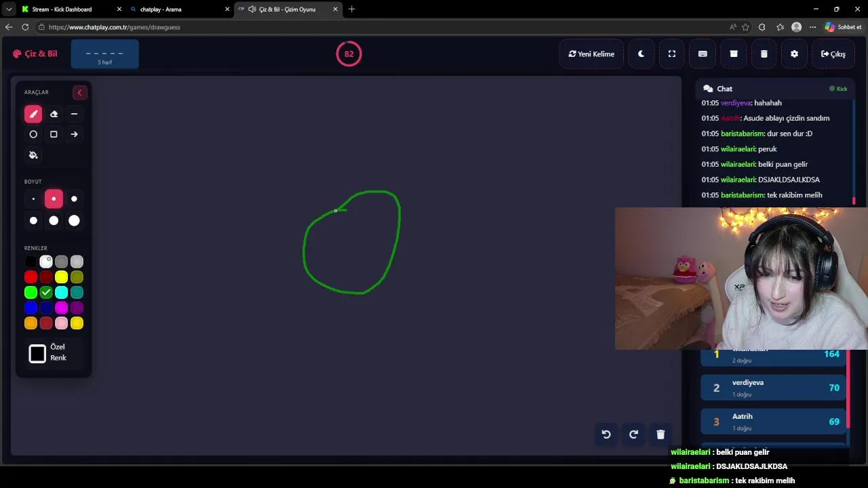Screen dimensions: 868x488
Task: Open browser settings and more menu
Action: pos(813,27)
